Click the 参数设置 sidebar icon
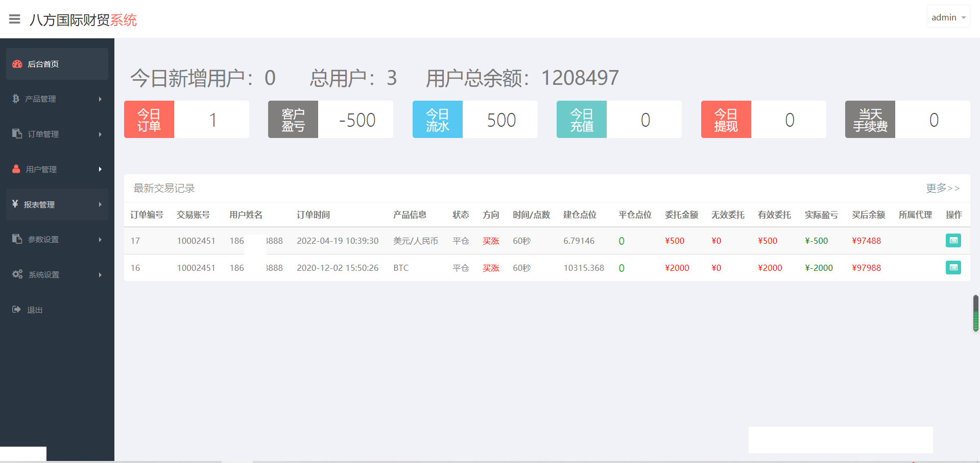 click(x=17, y=239)
